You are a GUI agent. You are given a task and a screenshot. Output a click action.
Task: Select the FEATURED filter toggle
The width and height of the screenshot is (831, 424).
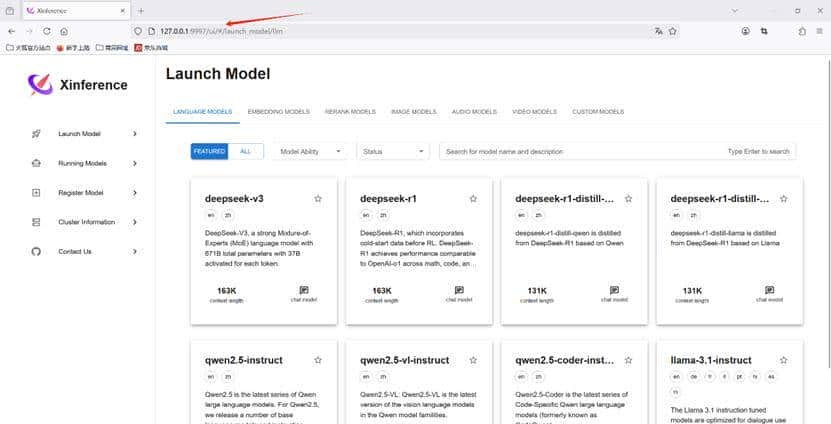click(x=209, y=151)
